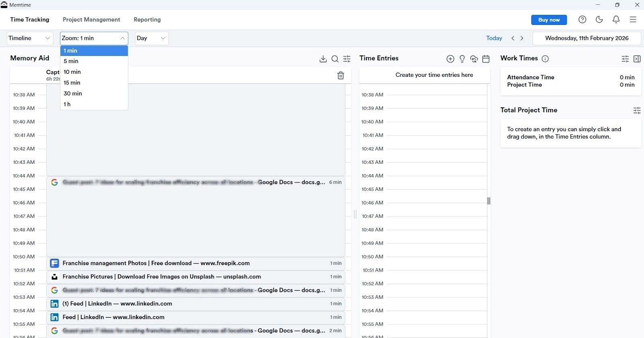Open the hamburger main menu
The width and height of the screenshot is (644, 338).
(633, 19)
